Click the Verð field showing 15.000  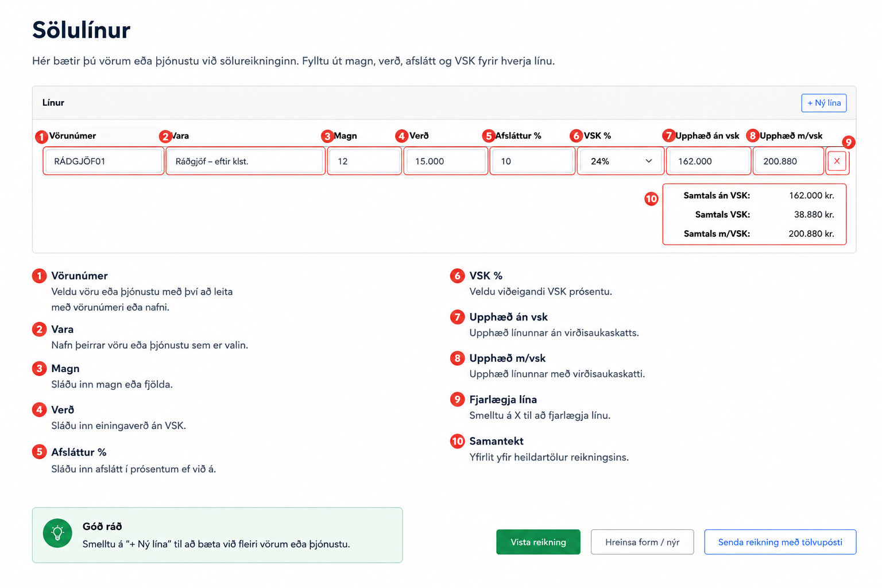446,161
